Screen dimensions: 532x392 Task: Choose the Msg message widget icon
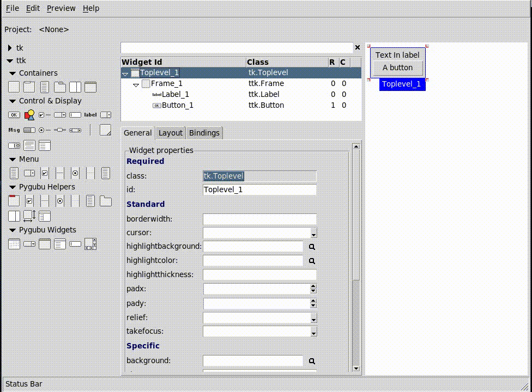[14, 130]
